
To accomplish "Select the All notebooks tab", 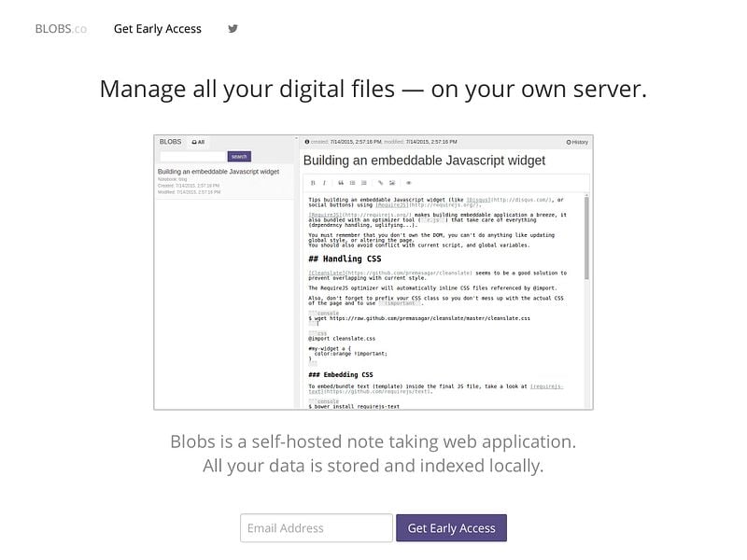I will coord(198,142).
